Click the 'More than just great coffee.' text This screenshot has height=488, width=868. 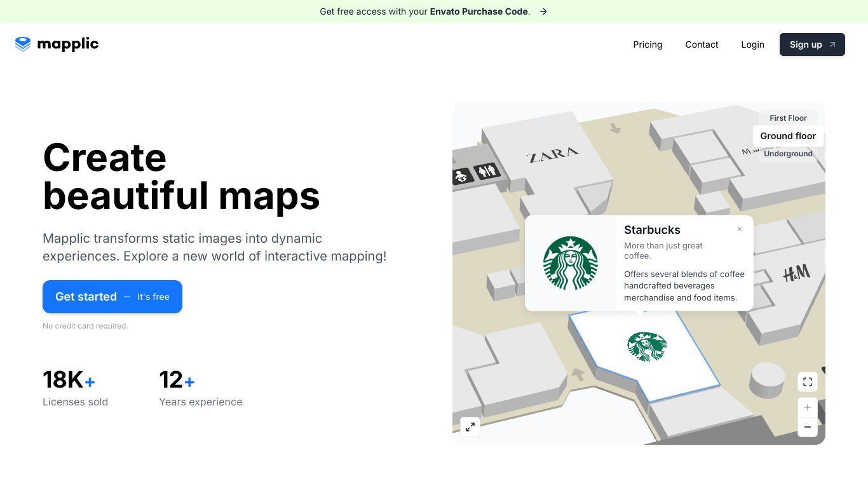663,250
